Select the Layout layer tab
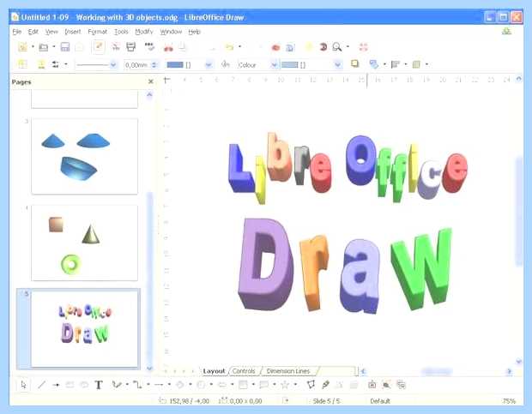Viewport: 532px width, 414px height. [x=214, y=371]
